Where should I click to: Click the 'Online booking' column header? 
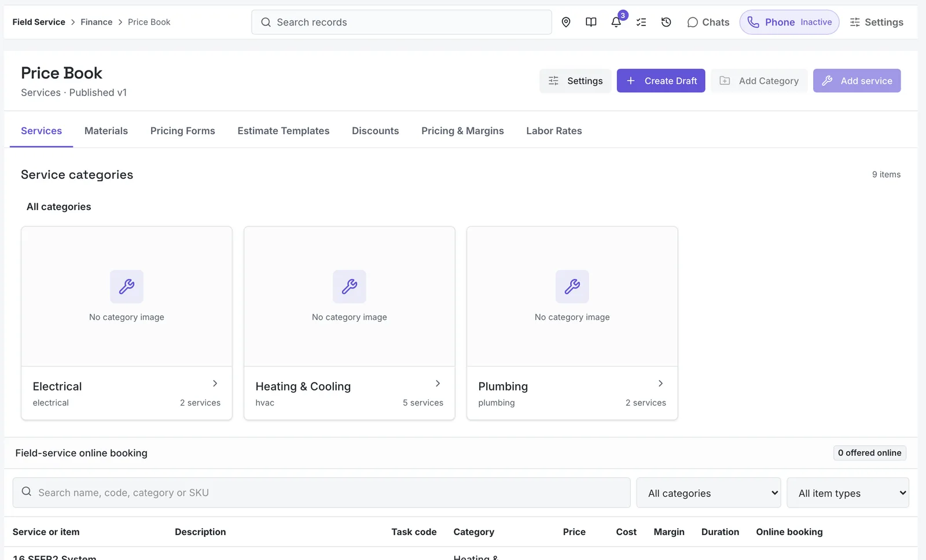(x=789, y=532)
